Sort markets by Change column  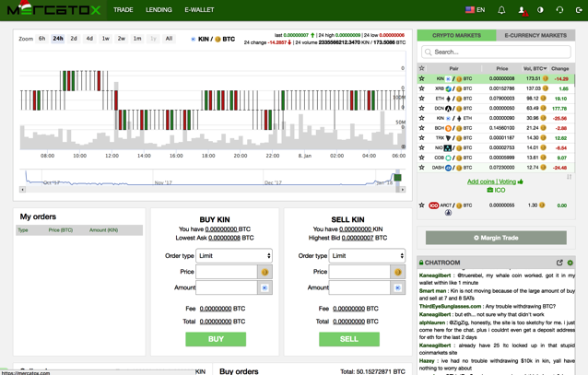pyautogui.click(x=559, y=68)
